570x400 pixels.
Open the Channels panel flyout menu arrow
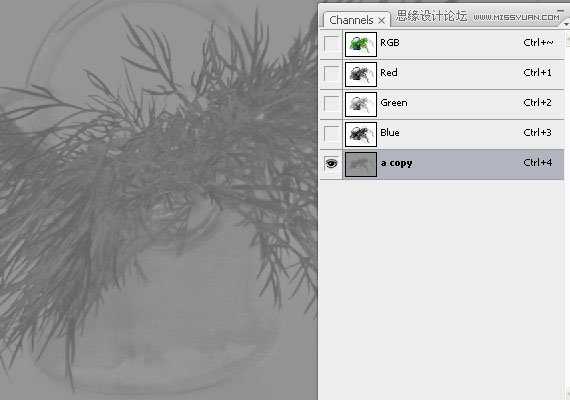point(566,24)
